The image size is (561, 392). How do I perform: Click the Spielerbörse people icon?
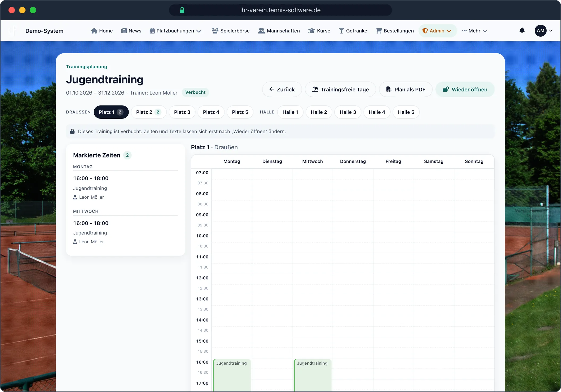[x=215, y=31]
